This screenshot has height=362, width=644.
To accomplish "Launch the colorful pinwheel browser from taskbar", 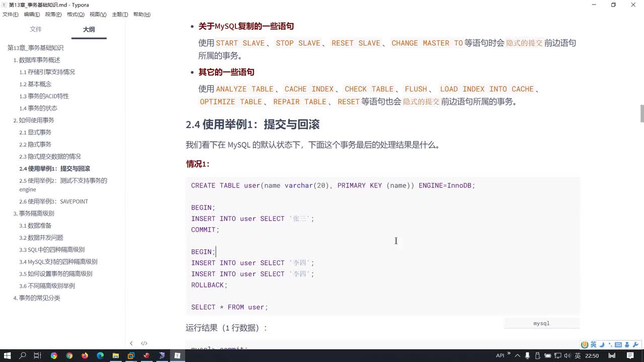I will 54,355.
